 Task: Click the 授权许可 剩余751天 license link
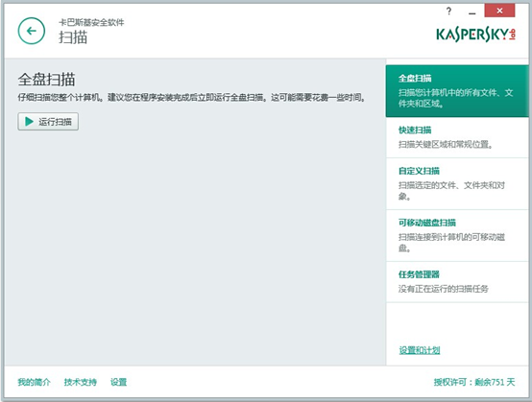pos(474,382)
